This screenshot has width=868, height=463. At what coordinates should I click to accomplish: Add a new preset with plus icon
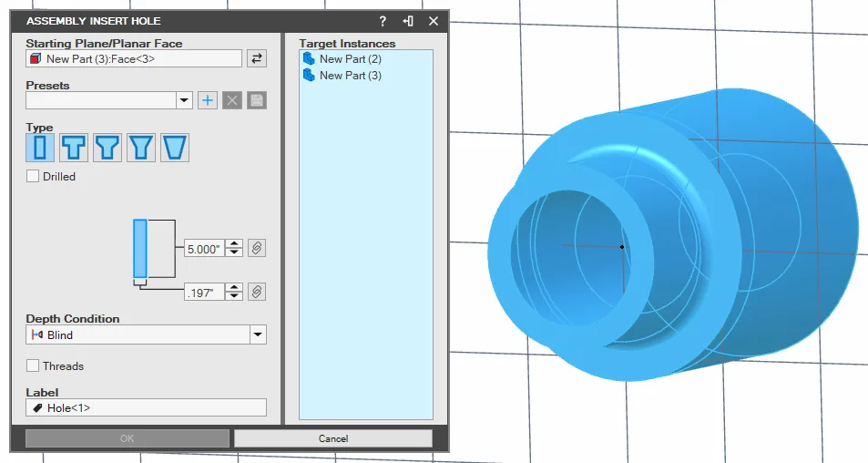point(208,101)
